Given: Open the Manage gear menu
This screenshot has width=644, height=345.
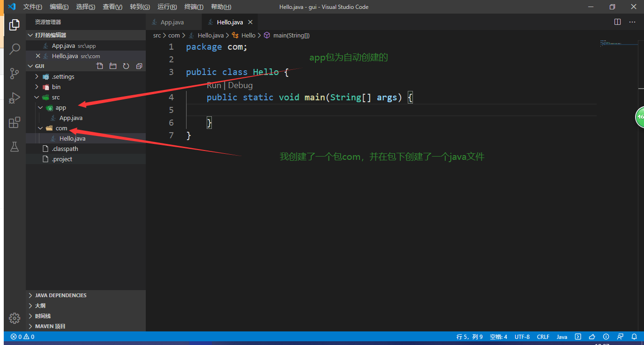Looking at the screenshot, I should click(x=14, y=318).
